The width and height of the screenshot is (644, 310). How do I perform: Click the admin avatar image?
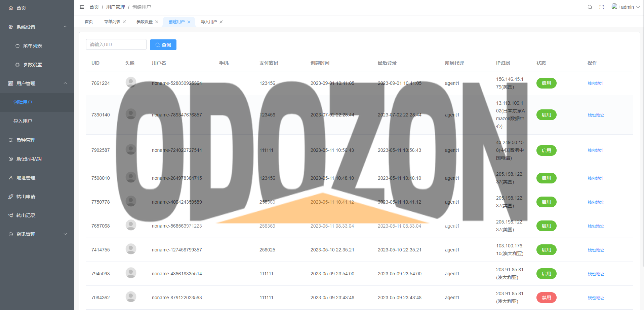614,6
